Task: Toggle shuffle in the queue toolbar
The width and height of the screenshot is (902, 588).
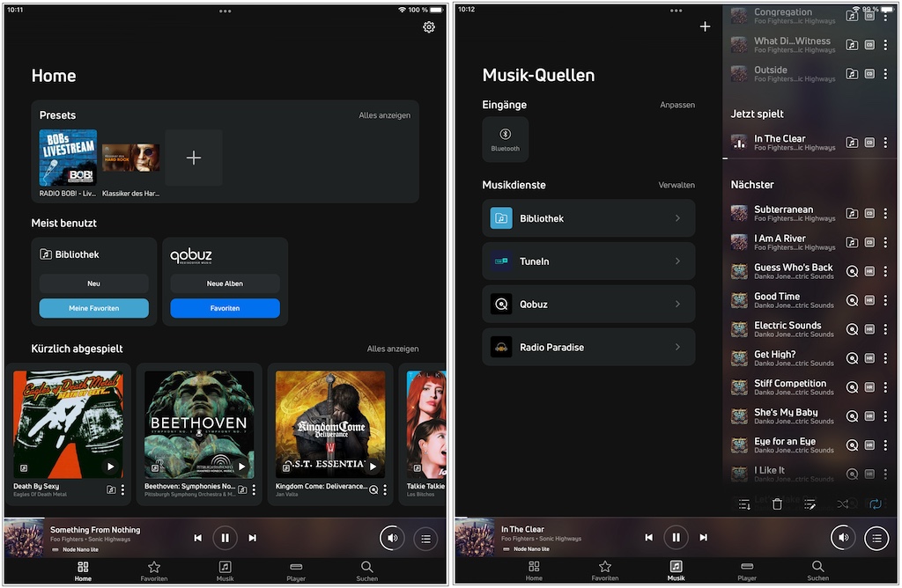Action: tap(843, 504)
